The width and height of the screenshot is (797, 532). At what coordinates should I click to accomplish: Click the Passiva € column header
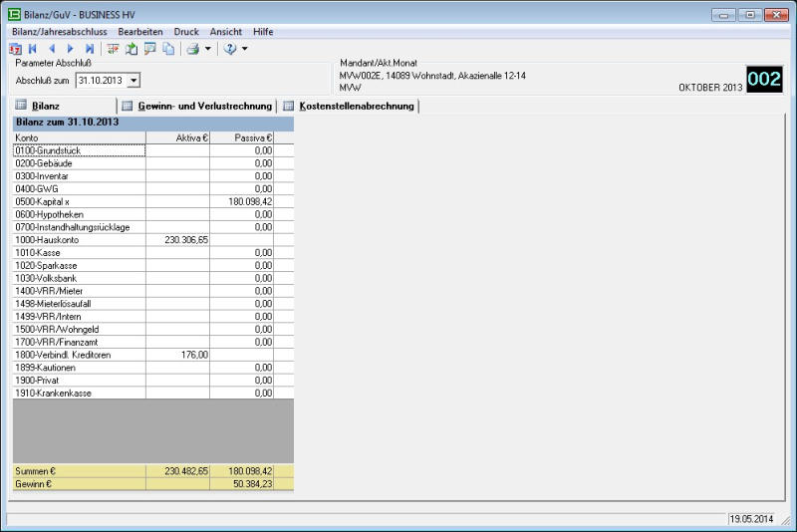tap(241, 137)
